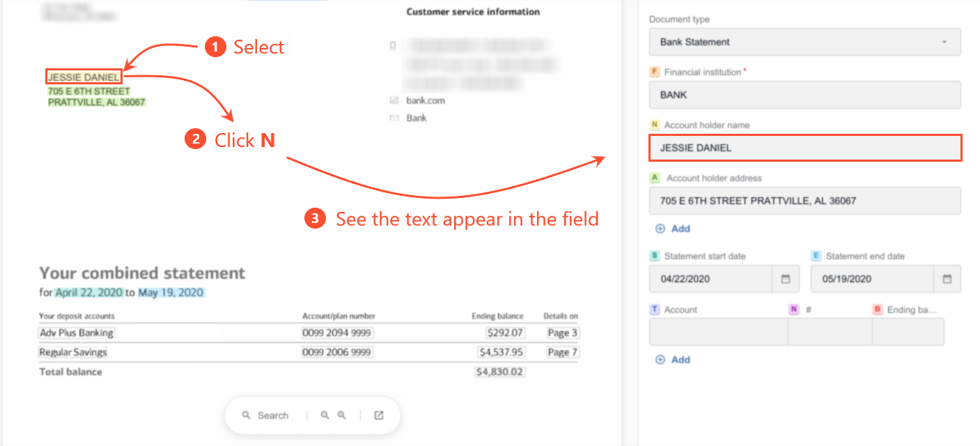Click the N badge for Account holder name
Screen dimensions: 980x446
pos(654,125)
